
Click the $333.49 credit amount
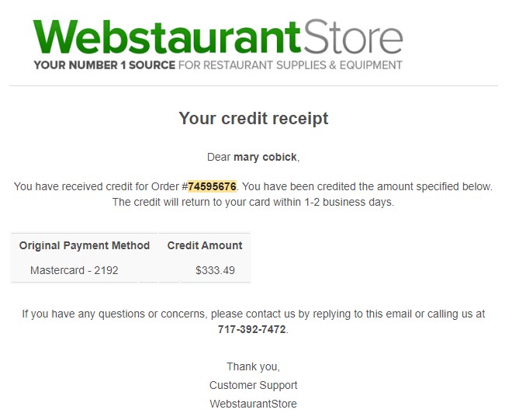pos(215,270)
